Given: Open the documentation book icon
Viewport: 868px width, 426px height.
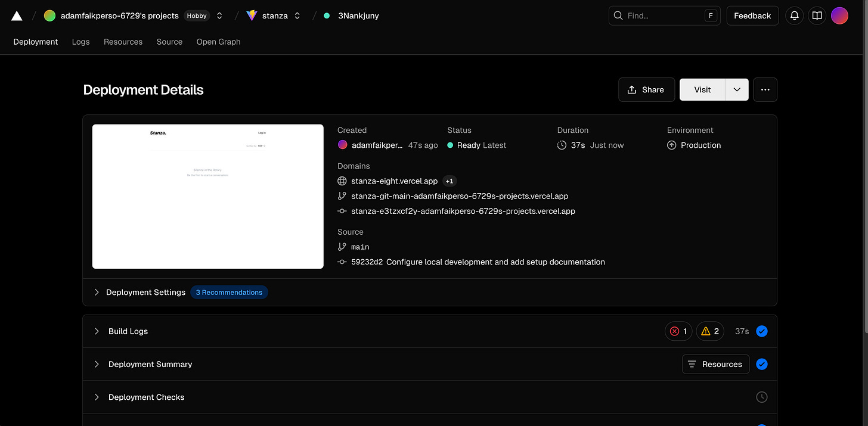Looking at the screenshot, I should [x=817, y=15].
